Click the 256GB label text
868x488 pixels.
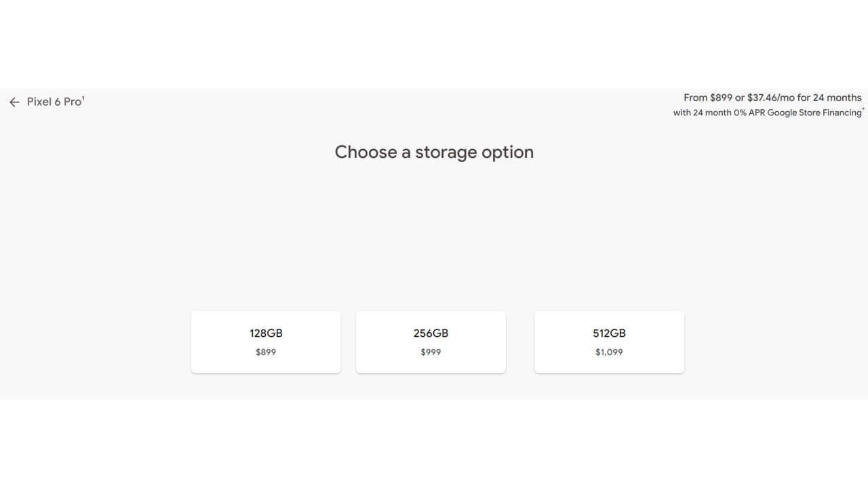[431, 333]
